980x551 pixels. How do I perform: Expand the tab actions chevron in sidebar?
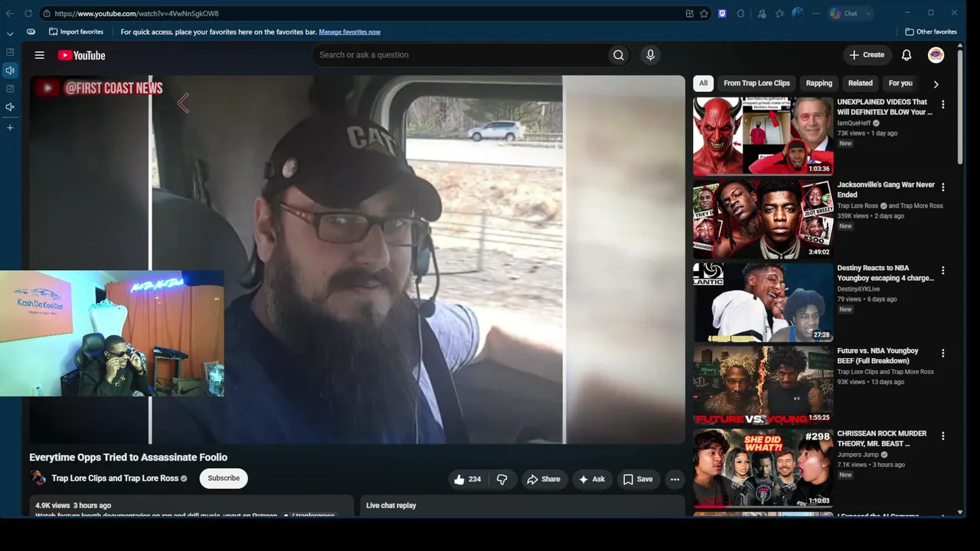tap(10, 34)
